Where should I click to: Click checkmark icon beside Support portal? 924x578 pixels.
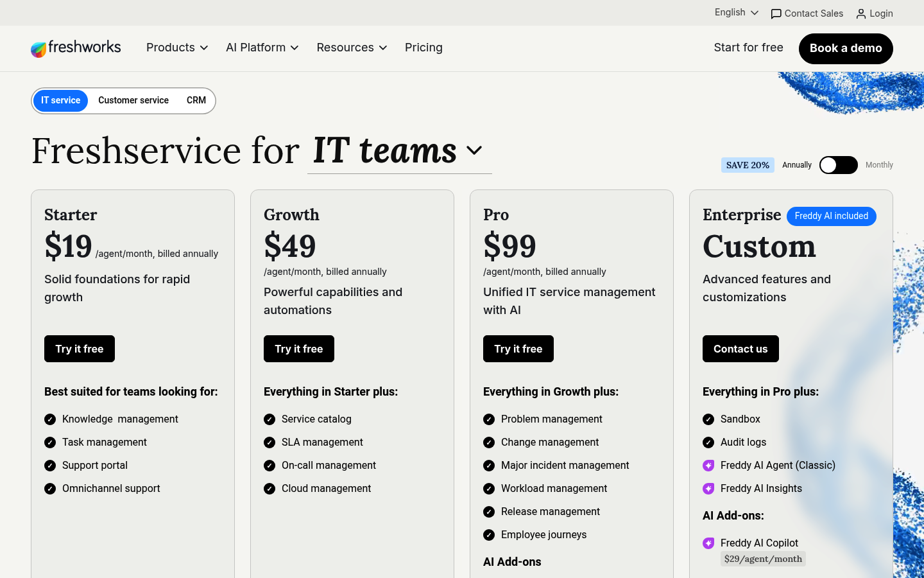coord(50,466)
